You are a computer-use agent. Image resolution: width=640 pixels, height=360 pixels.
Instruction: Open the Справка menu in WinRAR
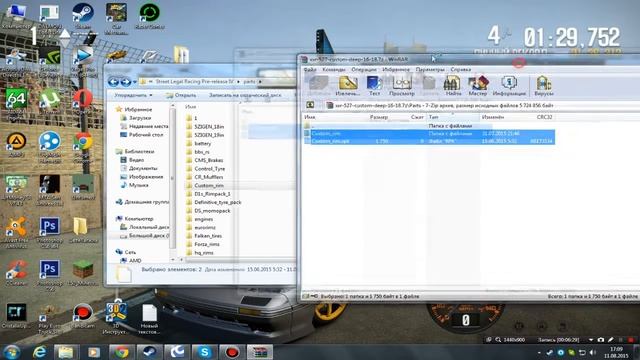(x=461, y=69)
